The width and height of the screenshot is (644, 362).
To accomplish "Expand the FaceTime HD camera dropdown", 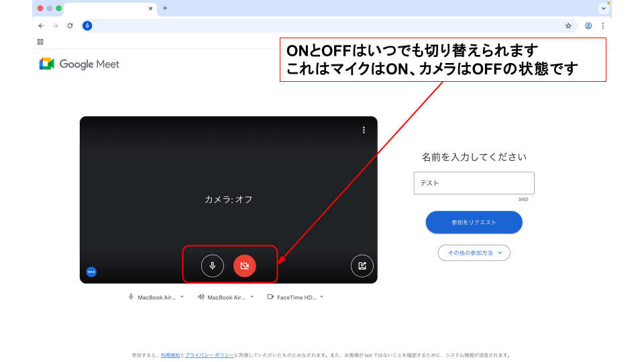I will tap(295, 297).
